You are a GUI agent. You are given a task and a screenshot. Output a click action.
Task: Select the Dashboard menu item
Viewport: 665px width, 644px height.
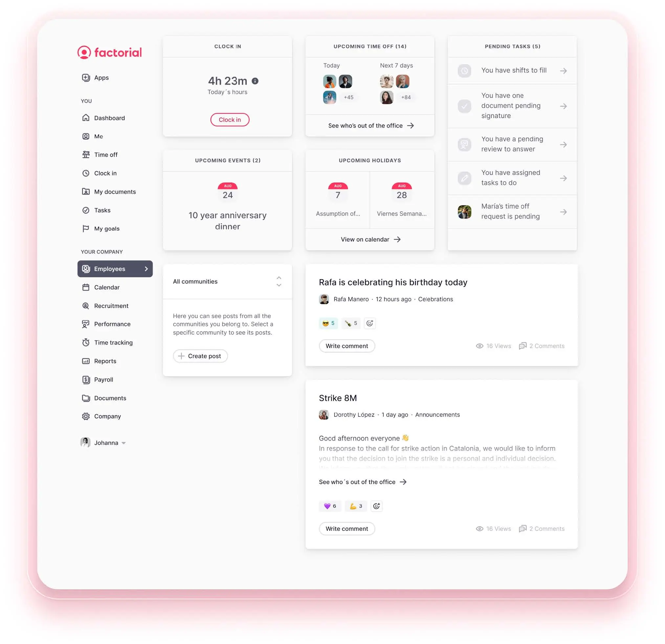point(109,118)
